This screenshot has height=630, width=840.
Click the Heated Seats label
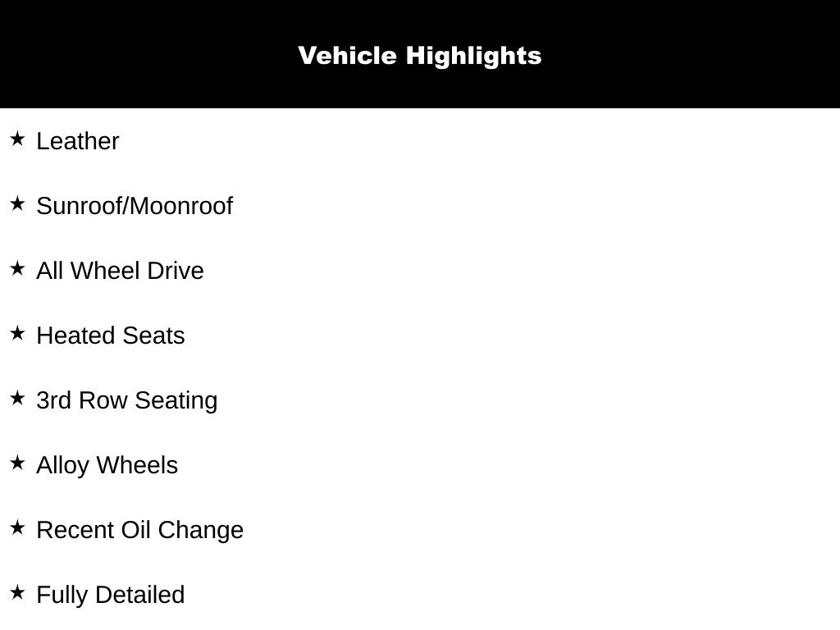coord(111,336)
